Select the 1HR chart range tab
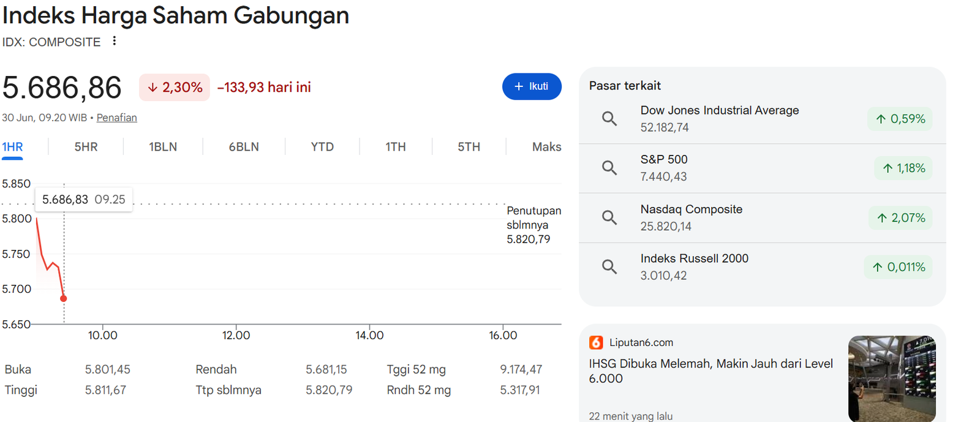 click(x=12, y=147)
